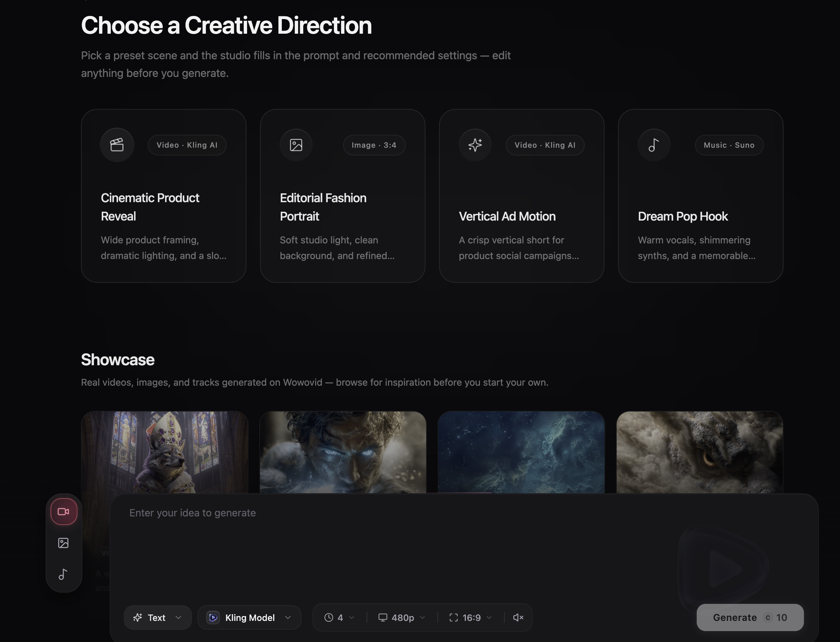Open the 4 second duration dropdown
Image resolution: width=840 pixels, height=642 pixels.
click(339, 617)
